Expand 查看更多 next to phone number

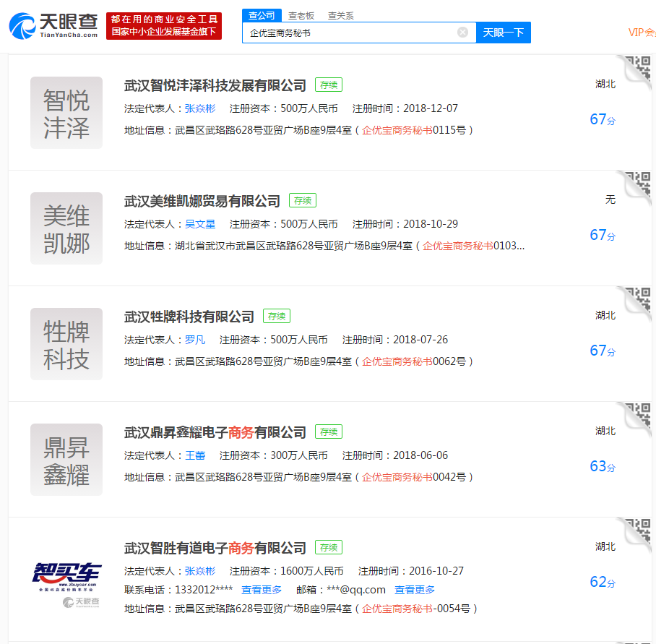(262, 590)
